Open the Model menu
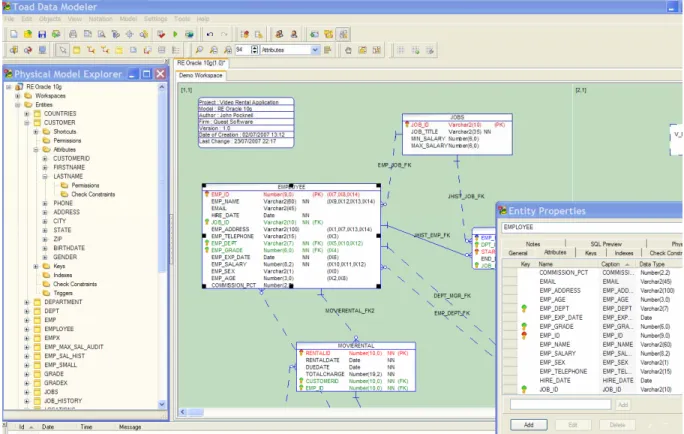The height and width of the screenshot is (434, 684). coord(128,19)
